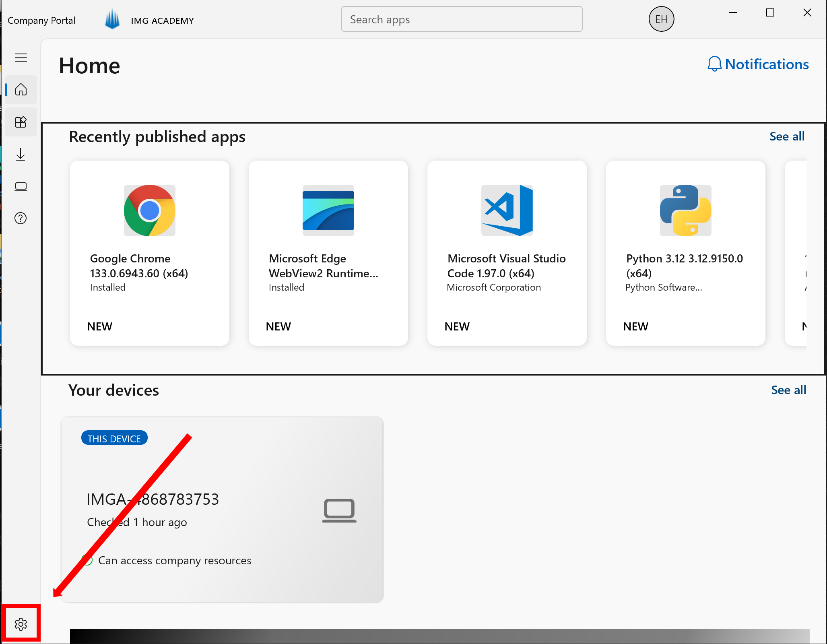The height and width of the screenshot is (644, 827).
Task: Click the Microsoft Edge WebView2 icon
Action: tap(328, 211)
